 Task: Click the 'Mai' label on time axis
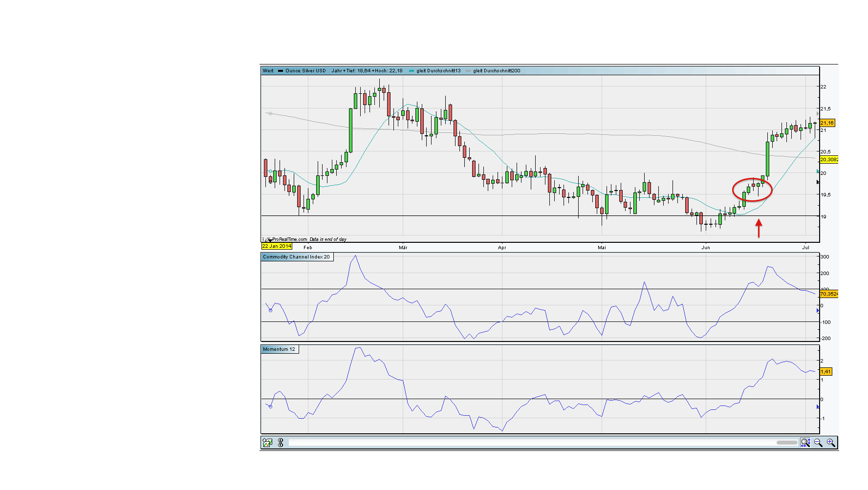click(x=602, y=248)
